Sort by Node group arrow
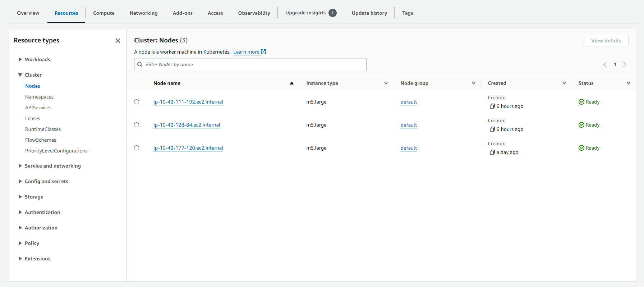The height and width of the screenshot is (287, 644). [x=474, y=83]
